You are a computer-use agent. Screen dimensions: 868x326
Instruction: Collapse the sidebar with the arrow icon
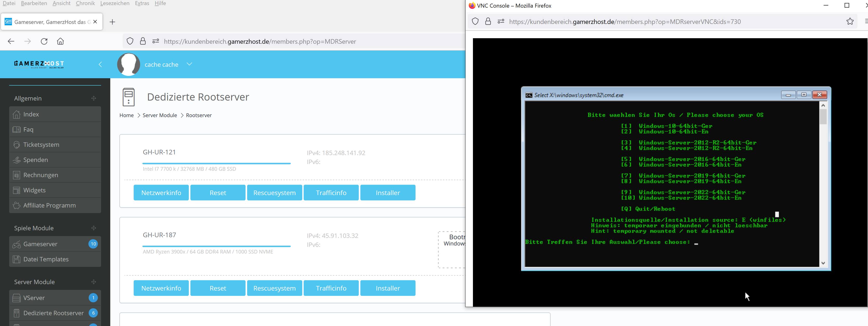[100, 64]
